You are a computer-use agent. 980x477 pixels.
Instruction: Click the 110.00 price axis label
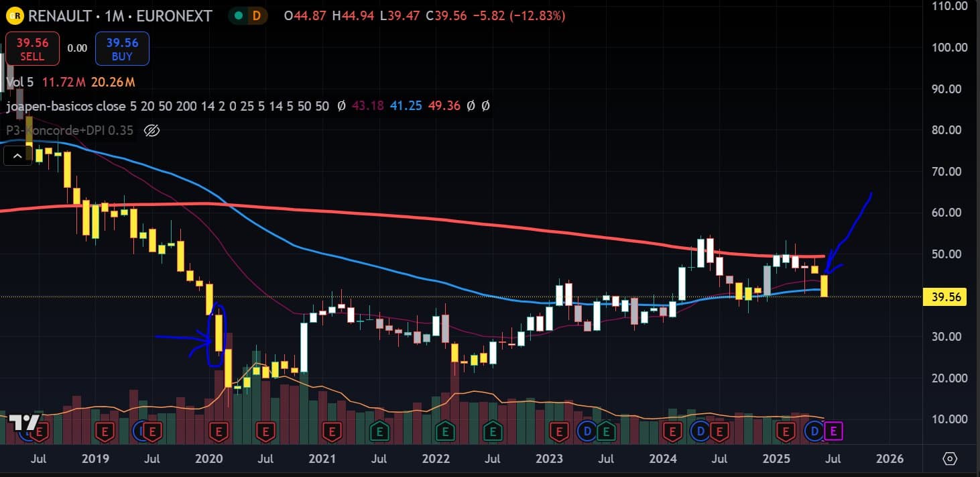pos(948,6)
